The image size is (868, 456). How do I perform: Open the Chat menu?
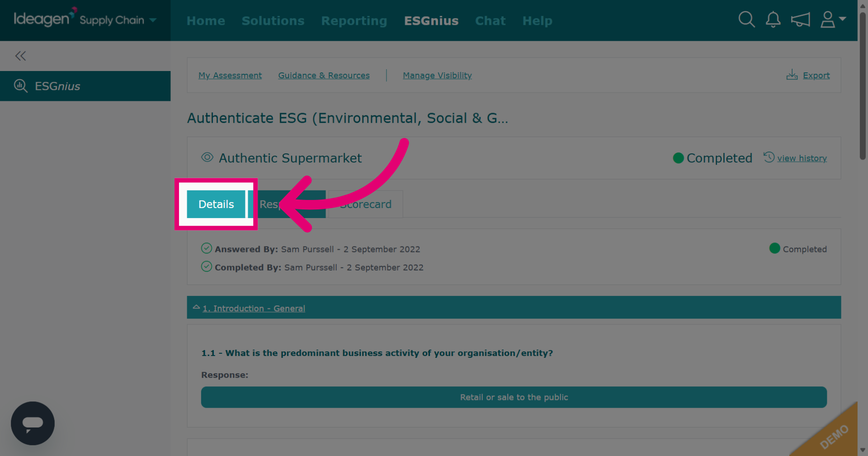[x=490, y=21]
